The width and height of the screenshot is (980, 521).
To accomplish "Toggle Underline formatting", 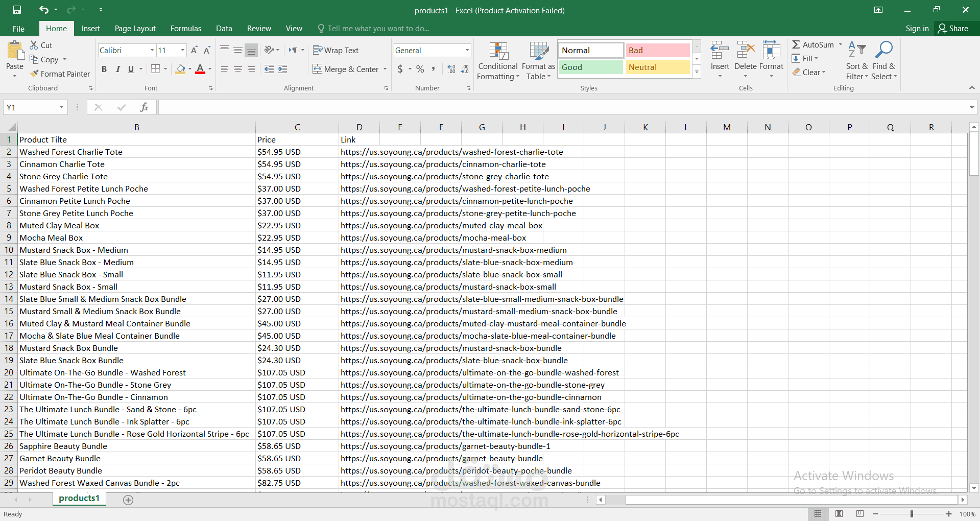I will click(131, 69).
